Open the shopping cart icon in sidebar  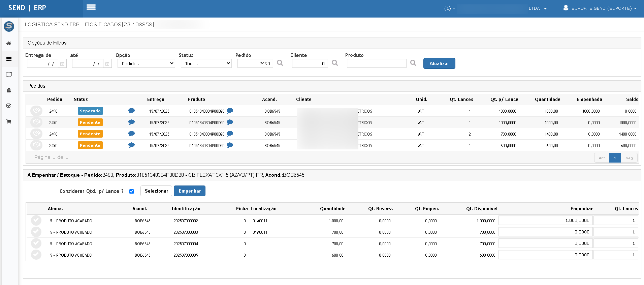[x=9, y=121]
